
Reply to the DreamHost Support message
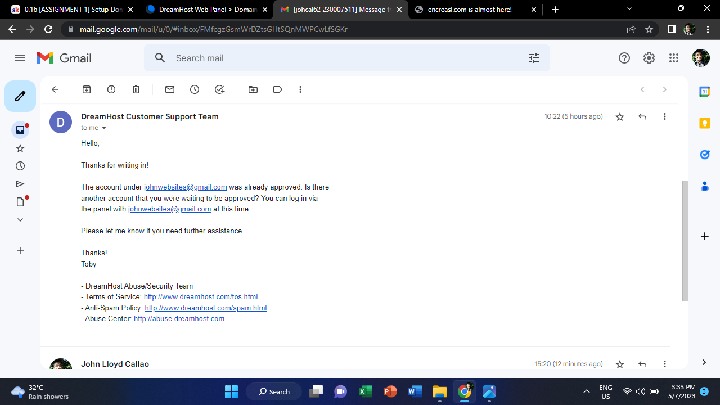point(642,117)
